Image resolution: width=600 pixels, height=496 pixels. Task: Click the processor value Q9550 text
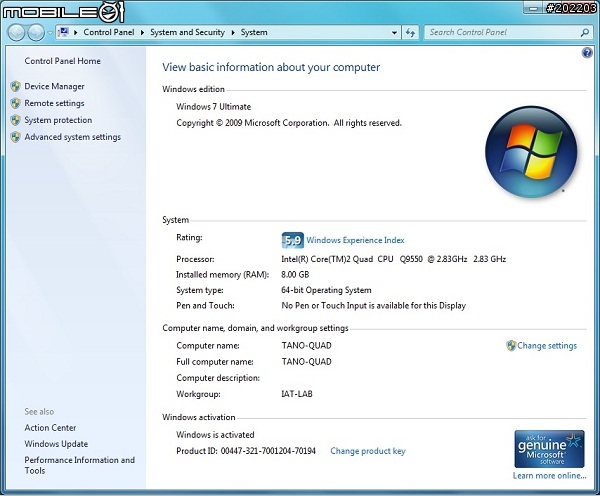(x=393, y=259)
